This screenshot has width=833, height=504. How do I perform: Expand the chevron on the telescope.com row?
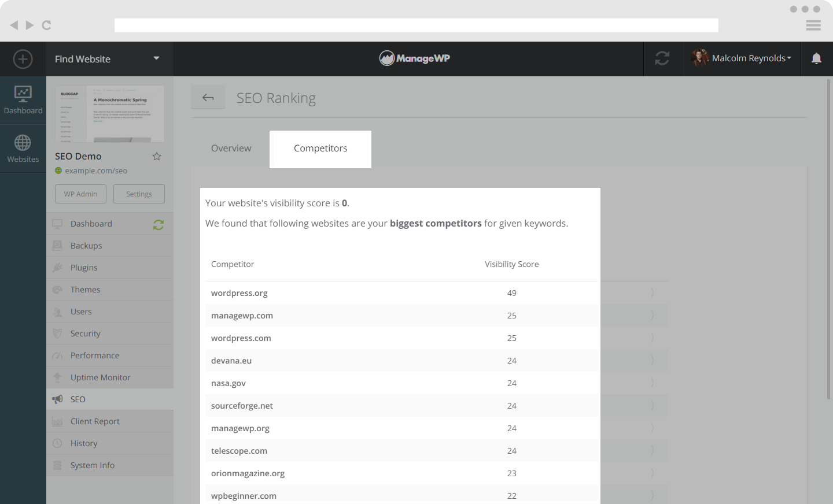(x=653, y=451)
